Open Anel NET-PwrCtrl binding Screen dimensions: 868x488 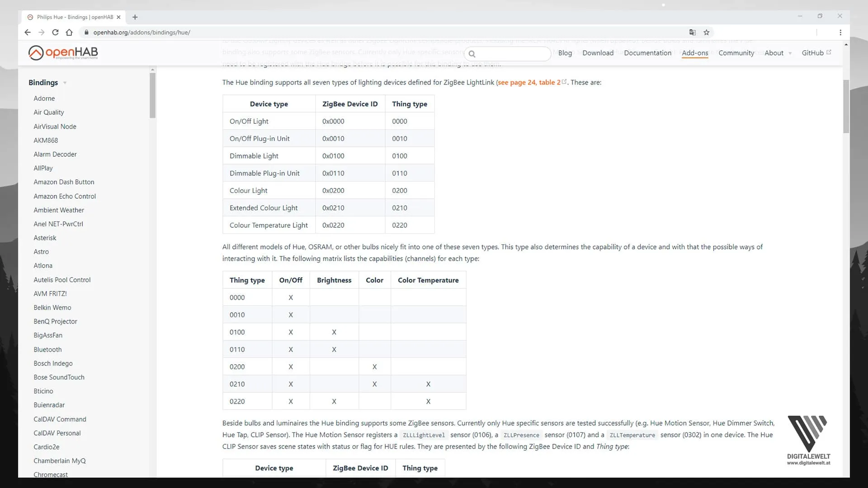tap(58, 224)
